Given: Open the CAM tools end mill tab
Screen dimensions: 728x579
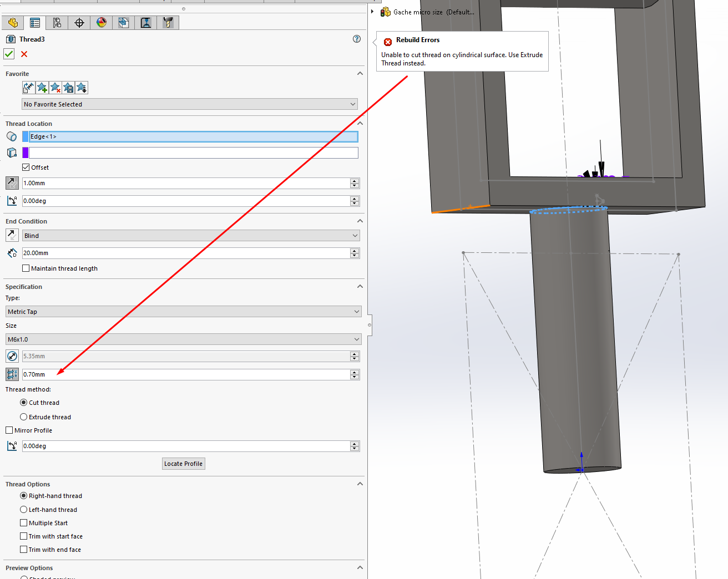Looking at the screenshot, I should (x=168, y=23).
